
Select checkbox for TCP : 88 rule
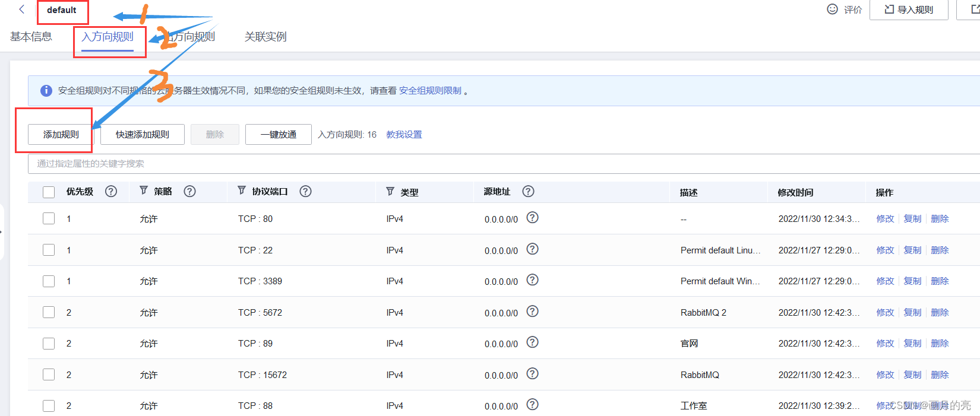[x=49, y=406]
